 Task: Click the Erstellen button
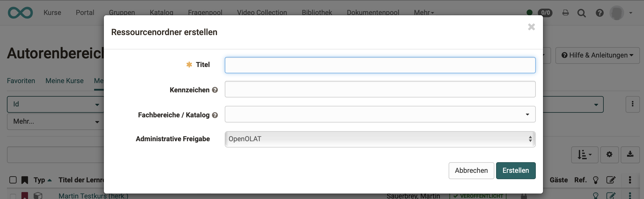click(516, 171)
